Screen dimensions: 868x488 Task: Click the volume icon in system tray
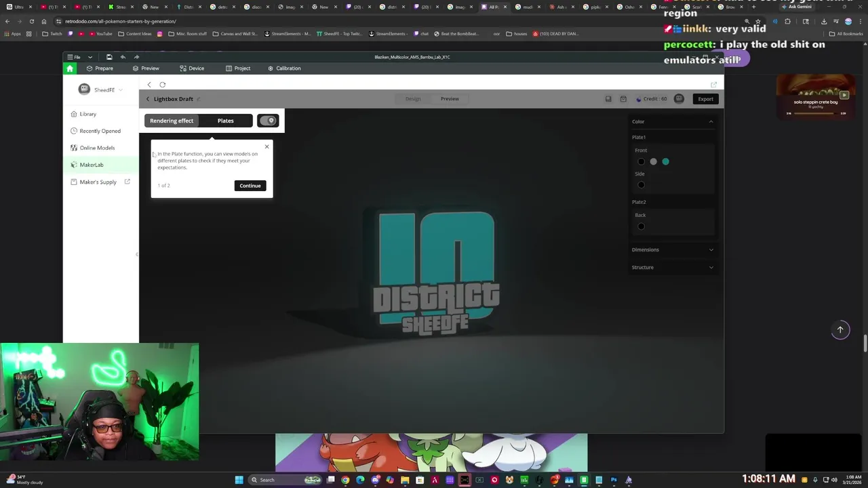point(834,480)
